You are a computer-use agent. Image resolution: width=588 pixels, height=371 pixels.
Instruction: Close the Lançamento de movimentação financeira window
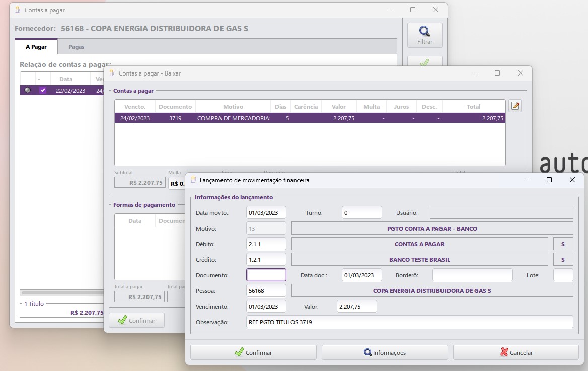572,180
